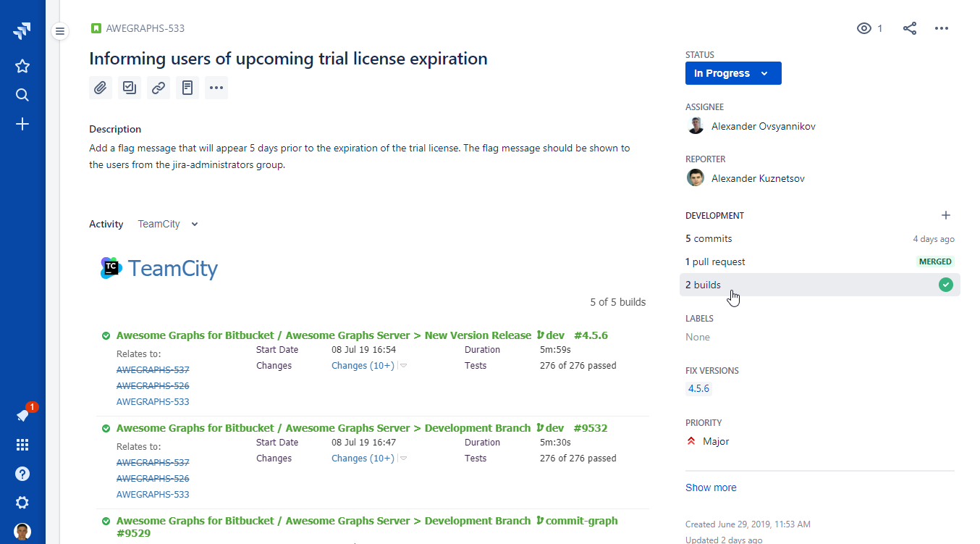Screen dimensions: 980x544
Task: Click the Jira logo in sidebar
Action: [x=22, y=30]
